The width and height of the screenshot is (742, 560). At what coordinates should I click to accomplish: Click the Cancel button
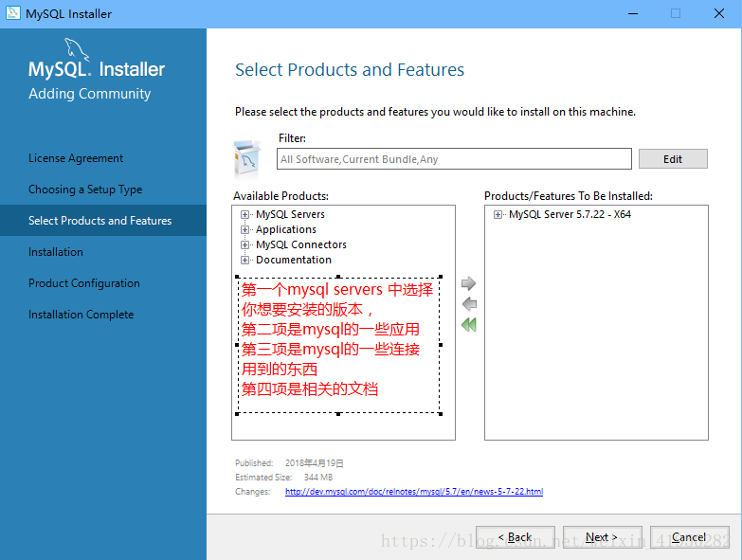click(690, 537)
